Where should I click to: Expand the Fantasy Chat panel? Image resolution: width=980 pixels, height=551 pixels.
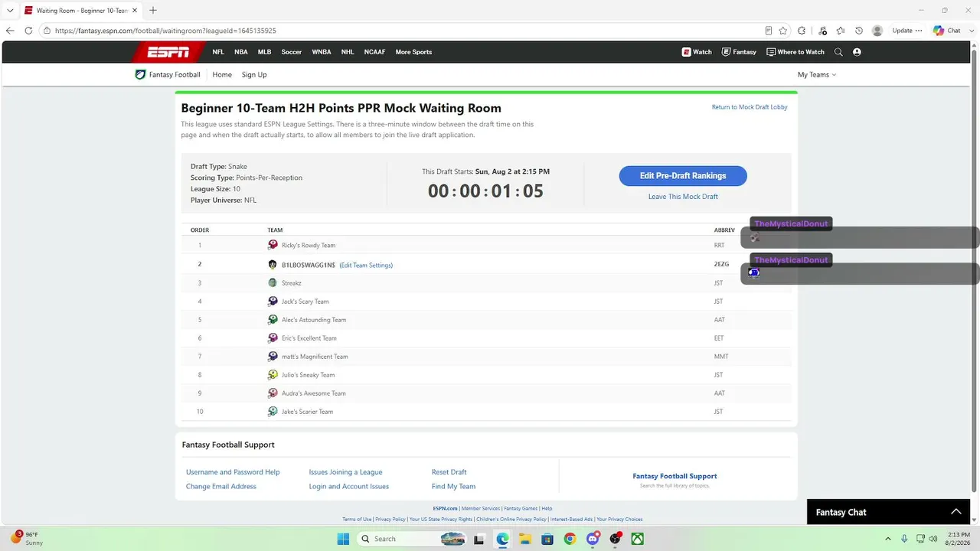point(889,512)
